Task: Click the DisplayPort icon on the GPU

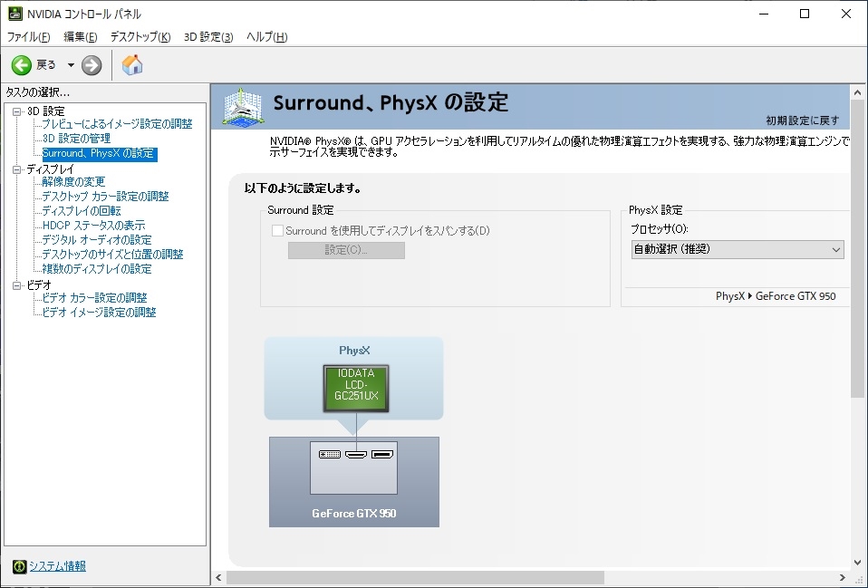Action: click(382, 455)
